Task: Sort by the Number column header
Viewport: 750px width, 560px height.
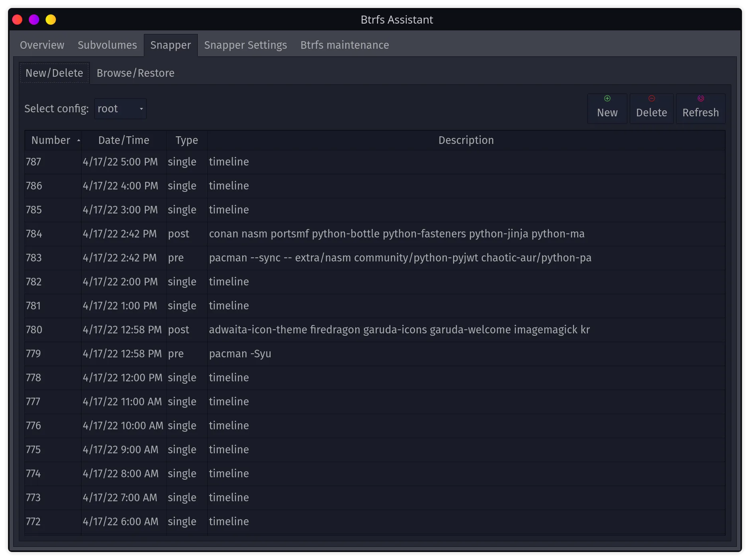Action: pyautogui.click(x=53, y=140)
